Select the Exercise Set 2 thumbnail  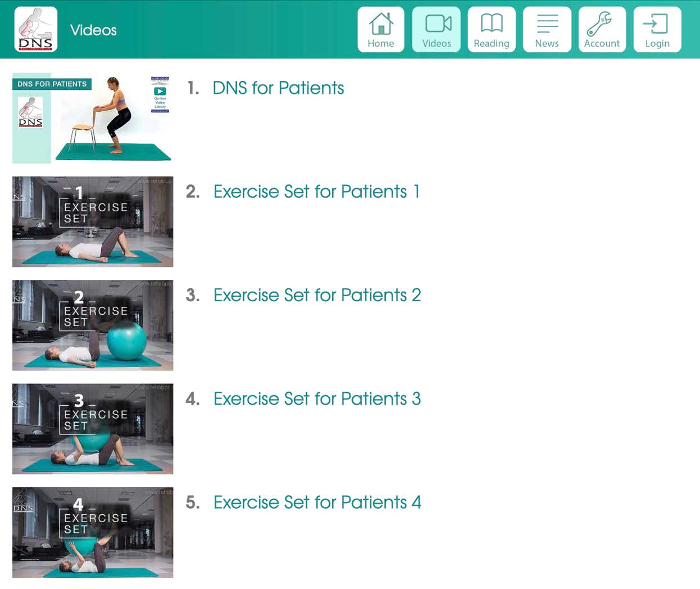[x=93, y=325]
